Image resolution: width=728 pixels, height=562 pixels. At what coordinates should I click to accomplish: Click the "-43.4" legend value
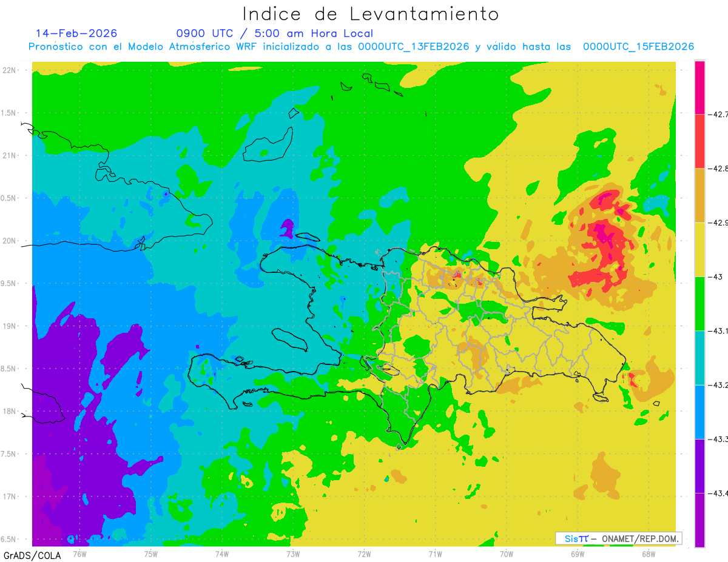coord(718,493)
